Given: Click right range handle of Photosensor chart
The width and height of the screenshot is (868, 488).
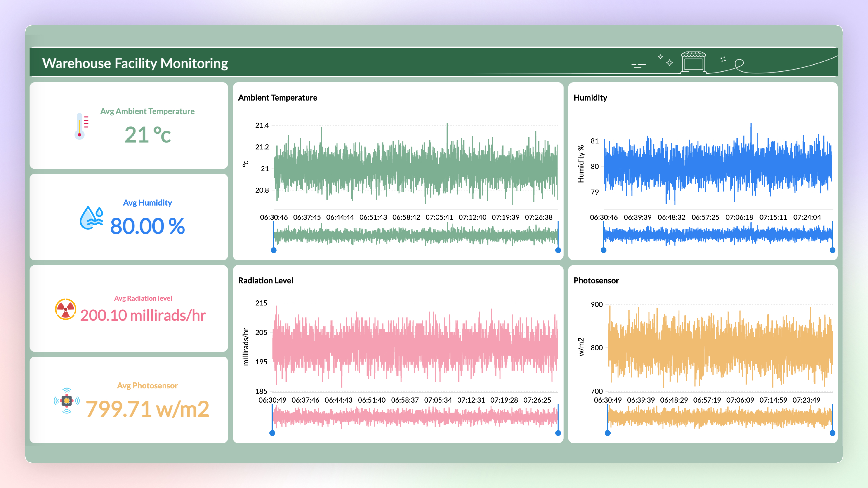Looking at the screenshot, I should click(832, 433).
